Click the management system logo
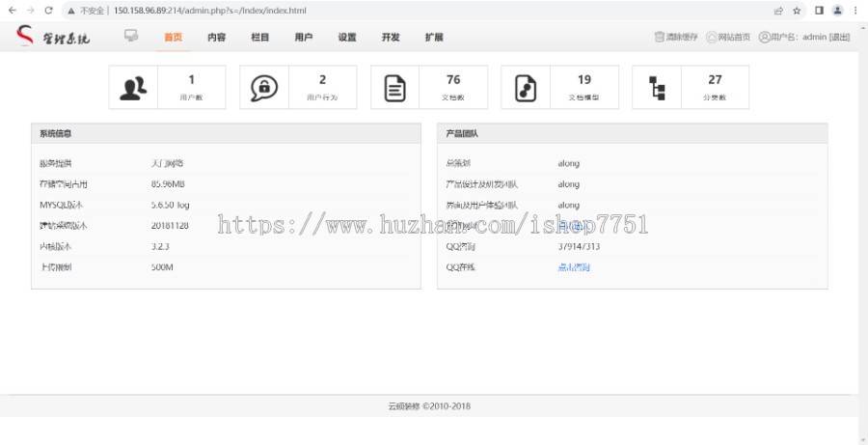 coord(53,37)
